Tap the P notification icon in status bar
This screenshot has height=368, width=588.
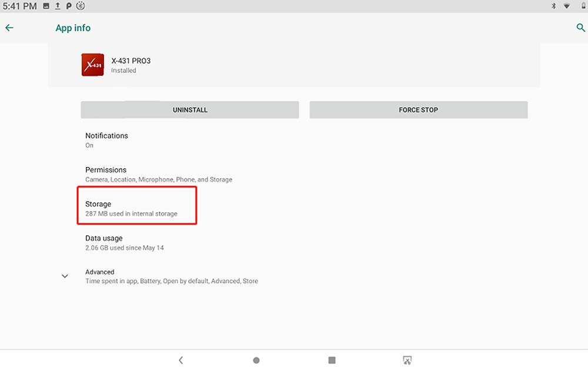(69, 6)
